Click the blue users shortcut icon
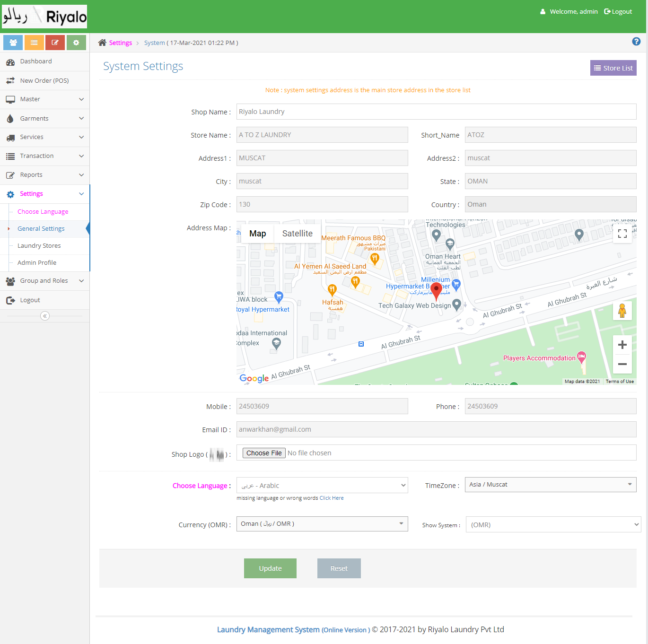Viewport: 648px width, 644px height. coord(13,43)
